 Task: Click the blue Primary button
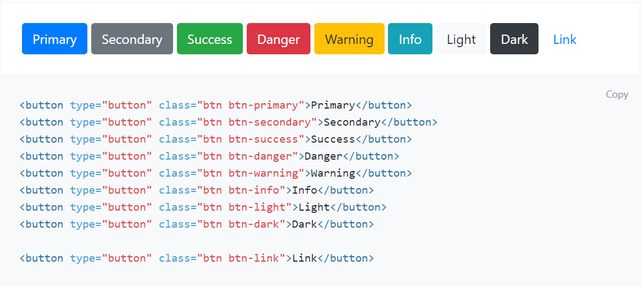pyautogui.click(x=54, y=39)
